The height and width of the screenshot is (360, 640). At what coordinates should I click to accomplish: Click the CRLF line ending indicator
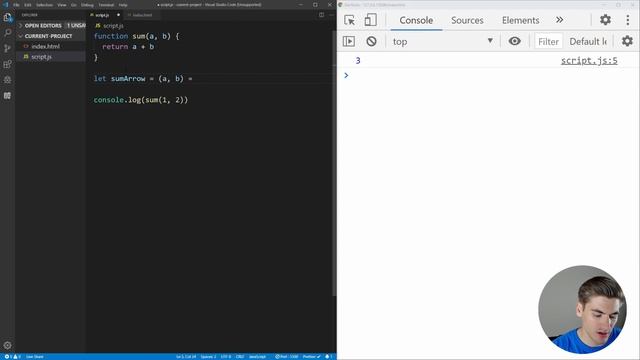[x=240, y=357]
